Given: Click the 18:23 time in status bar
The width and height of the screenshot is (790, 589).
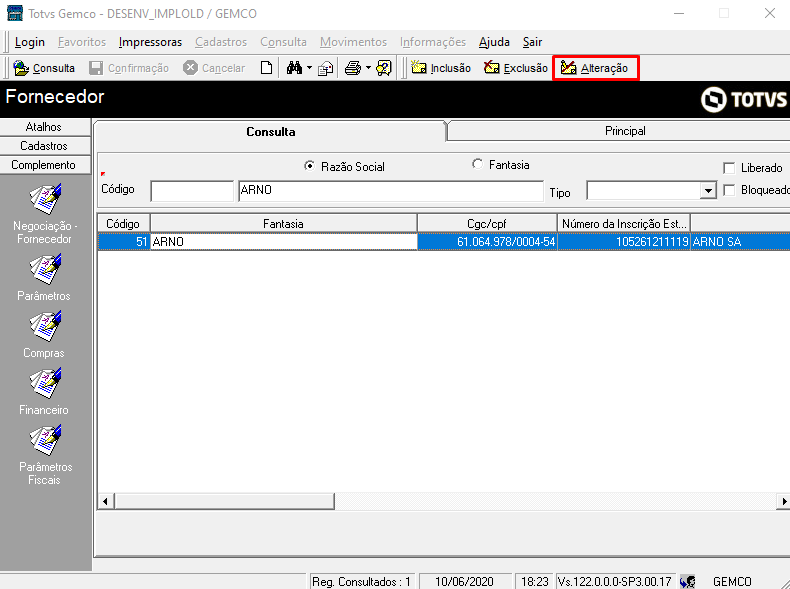Looking at the screenshot, I should (x=535, y=582).
